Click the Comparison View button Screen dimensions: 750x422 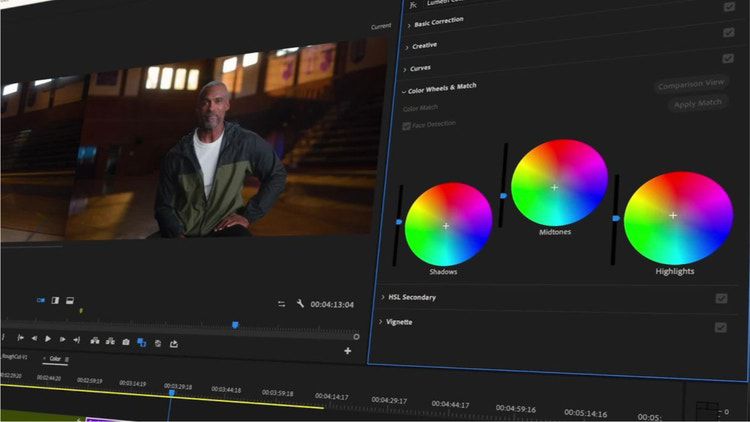click(x=691, y=85)
